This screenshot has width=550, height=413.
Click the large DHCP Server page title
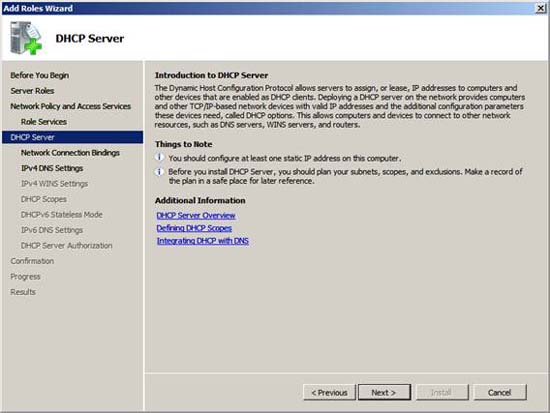(90, 38)
